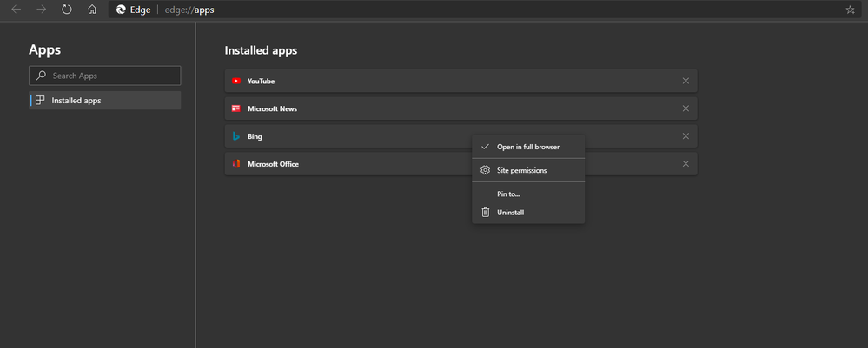This screenshot has width=868, height=348.
Task: Click the Edge logo in the address bar
Action: point(122,10)
